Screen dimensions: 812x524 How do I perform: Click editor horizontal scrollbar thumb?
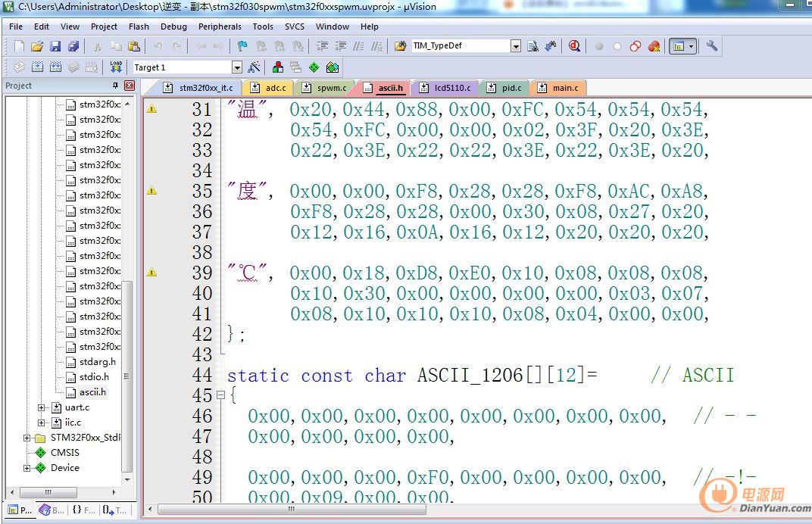[x=292, y=510]
